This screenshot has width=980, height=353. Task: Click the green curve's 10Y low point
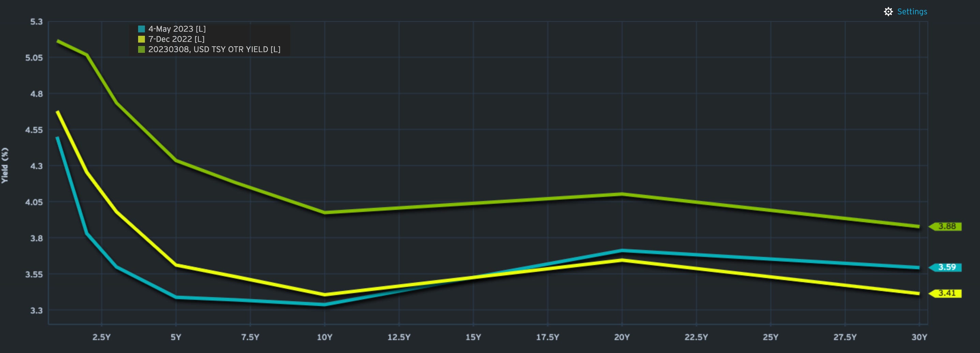pyautogui.click(x=325, y=212)
